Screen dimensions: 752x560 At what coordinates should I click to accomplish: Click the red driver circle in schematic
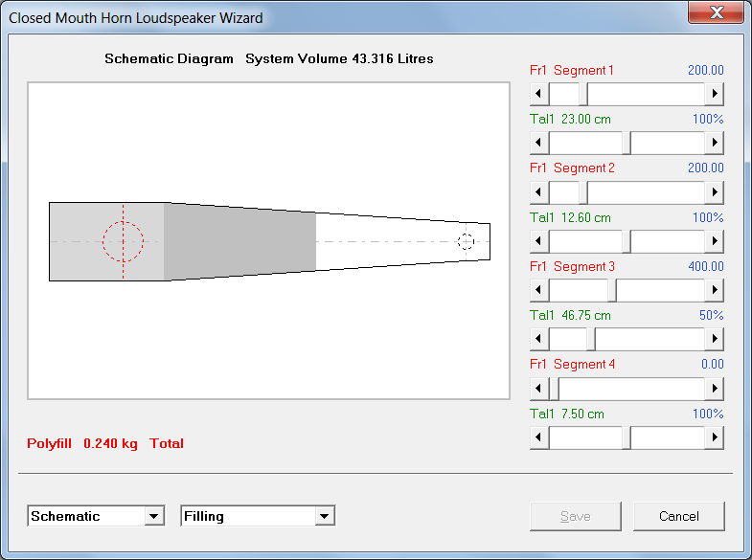[124, 241]
